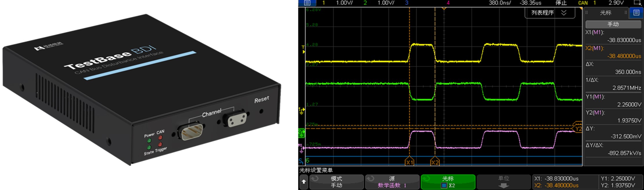Click the 1/ΔX value 2.8571MHz
The image size is (644, 190).
[x=627, y=88]
